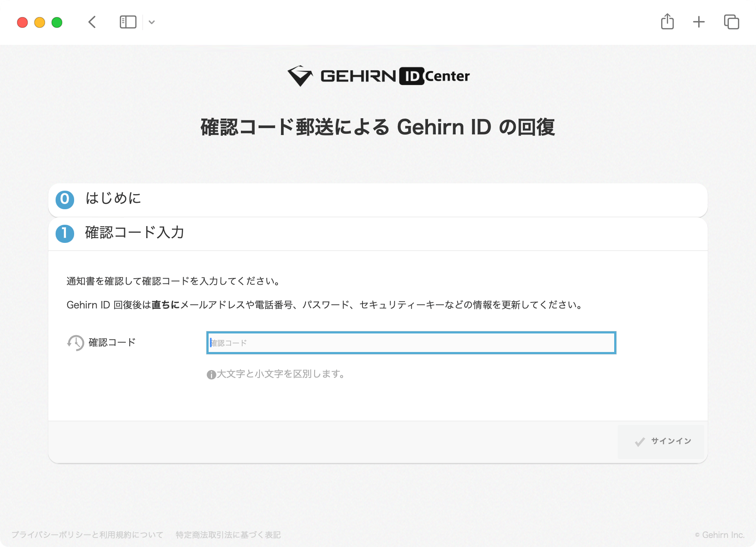Open the 特定商取引法に基づく表記 link
The image size is (756, 547).
[x=228, y=535]
